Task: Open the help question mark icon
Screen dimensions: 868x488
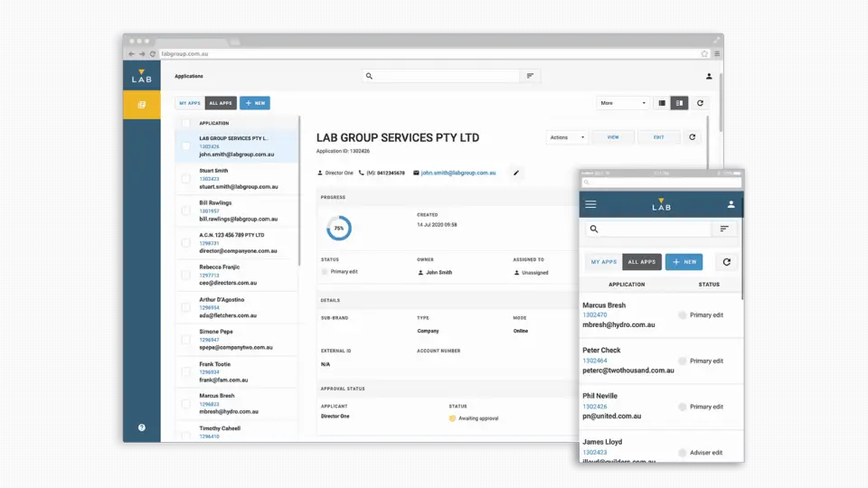Action: pos(142,427)
